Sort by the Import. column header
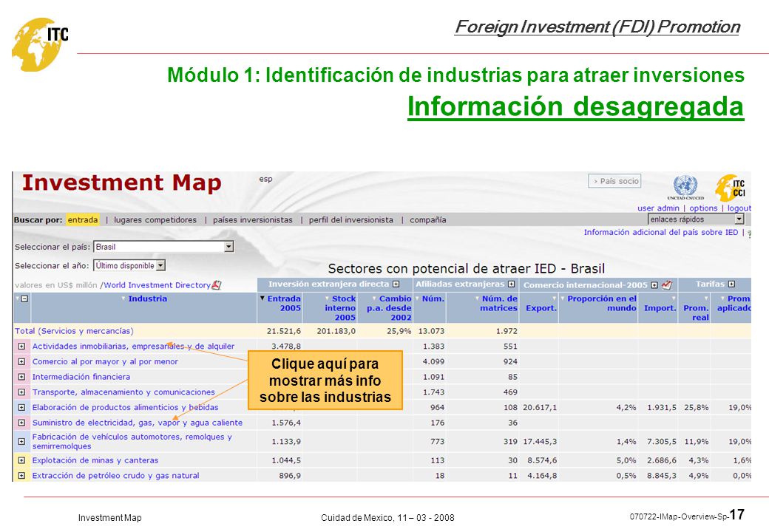The image size is (769, 532). 660,308
